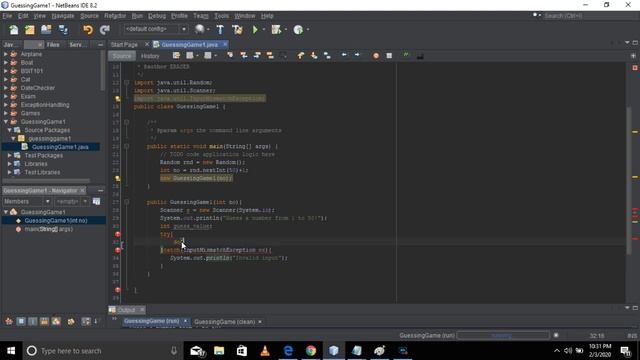Viewport: 640px width, 360px height.
Task: Click the Save All toolbar icon
Action: (x=63, y=29)
